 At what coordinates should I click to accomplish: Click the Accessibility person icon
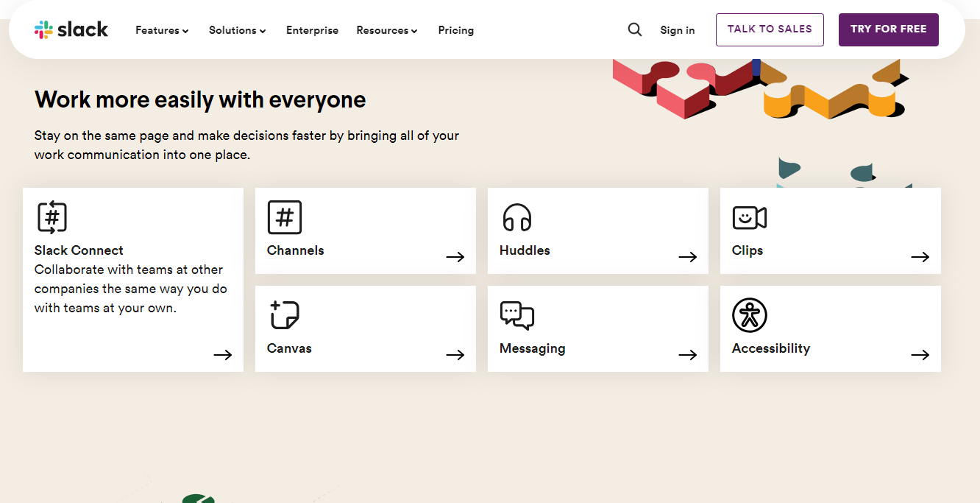pyautogui.click(x=750, y=315)
